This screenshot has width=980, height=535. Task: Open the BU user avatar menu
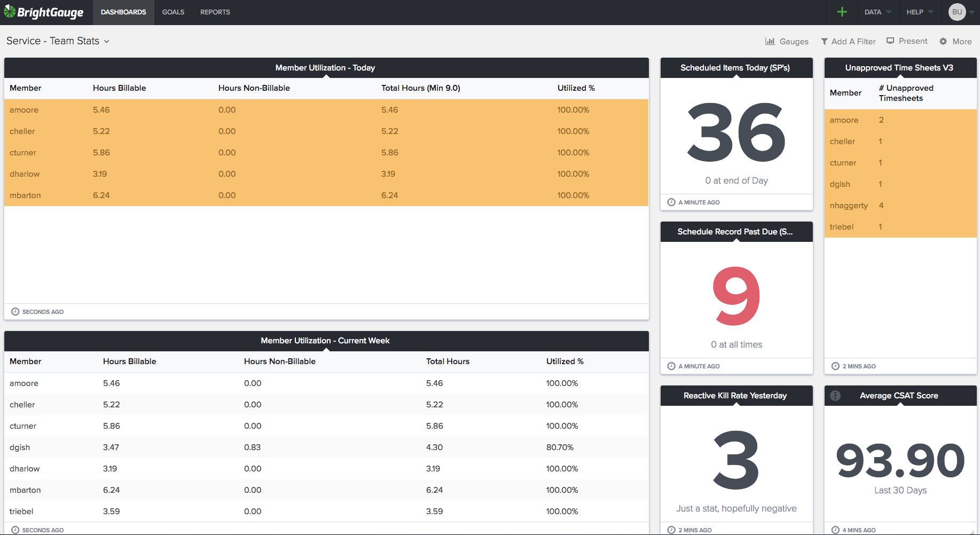957,12
